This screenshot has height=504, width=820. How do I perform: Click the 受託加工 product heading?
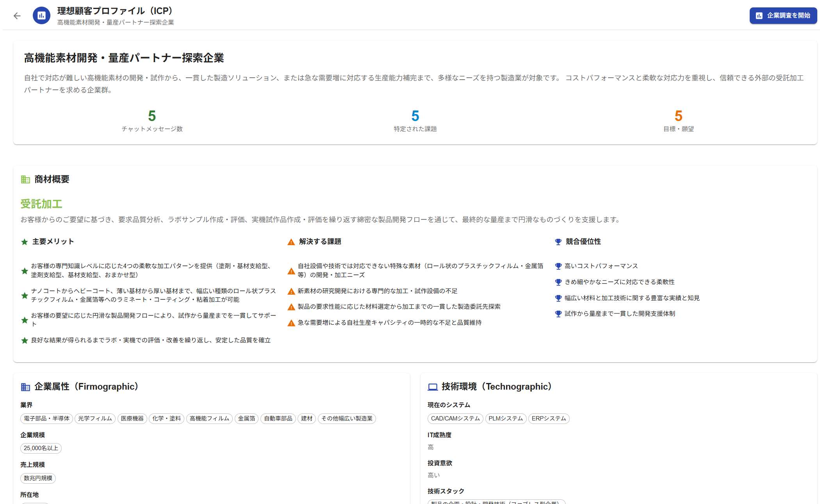point(41,204)
